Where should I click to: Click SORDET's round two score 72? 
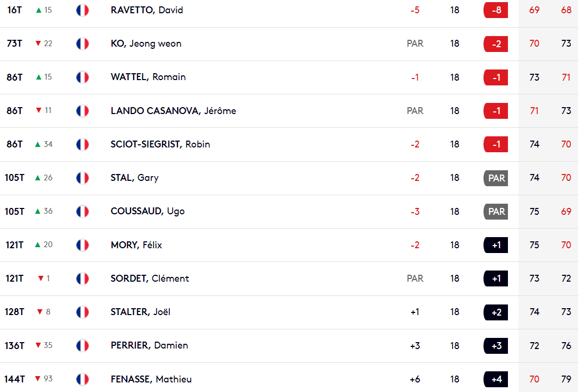tap(566, 278)
